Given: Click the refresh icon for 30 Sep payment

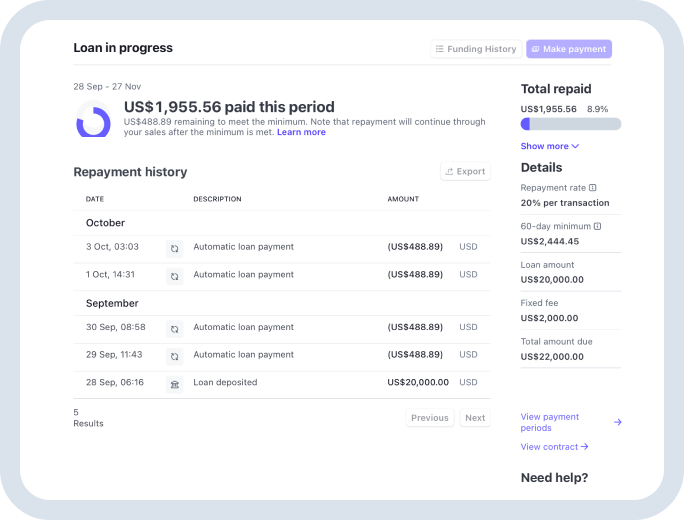Looking at the screenshot, I should (x=175, y=328).
